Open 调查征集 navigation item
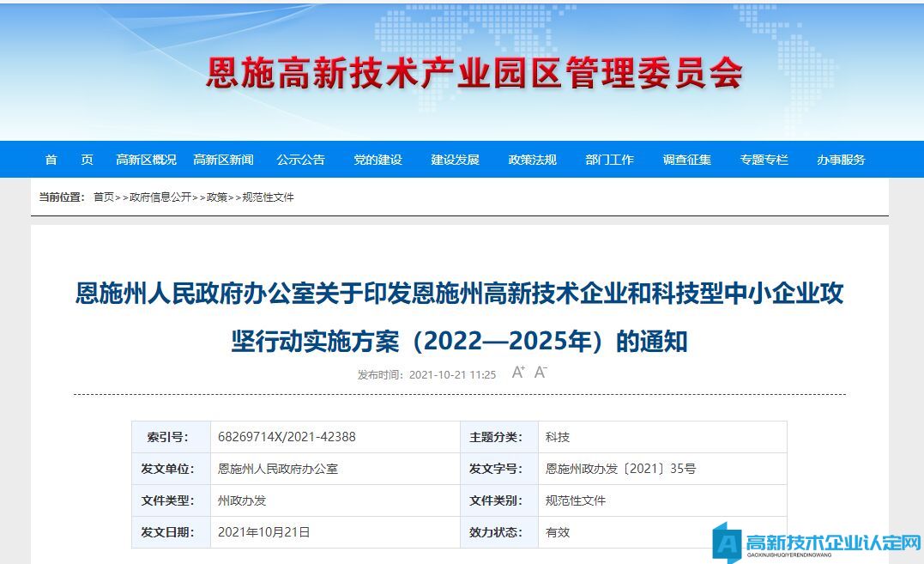The height and width of the screenshot is (564, 924). coord(686,160)
